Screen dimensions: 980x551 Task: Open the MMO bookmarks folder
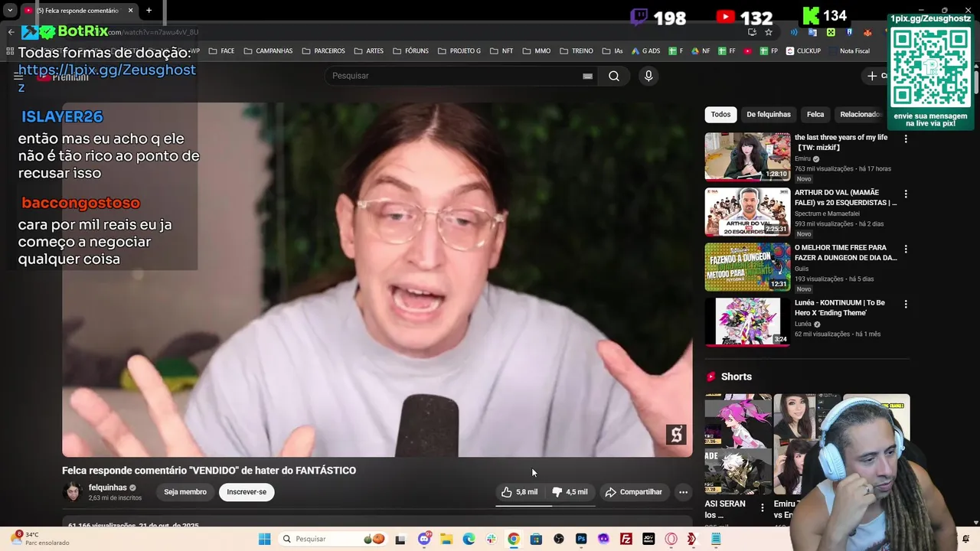pos(536,51)
